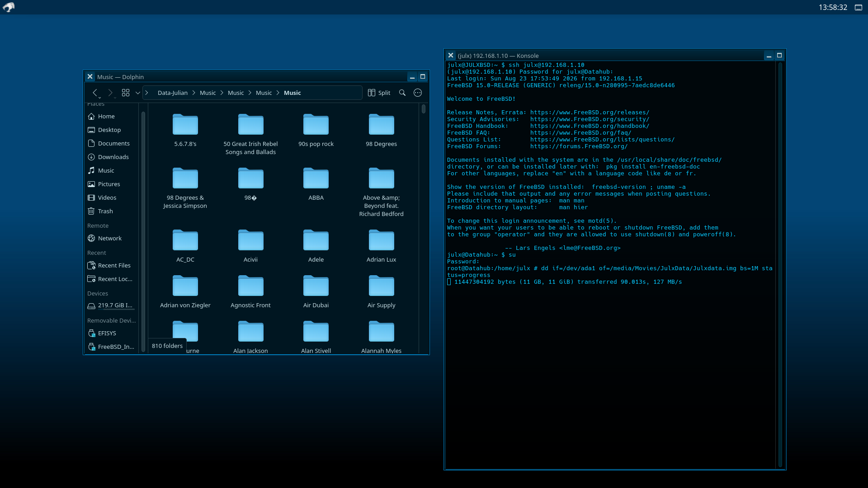
Task: Click the 810 folders status label
Action: tap(167, 346)
